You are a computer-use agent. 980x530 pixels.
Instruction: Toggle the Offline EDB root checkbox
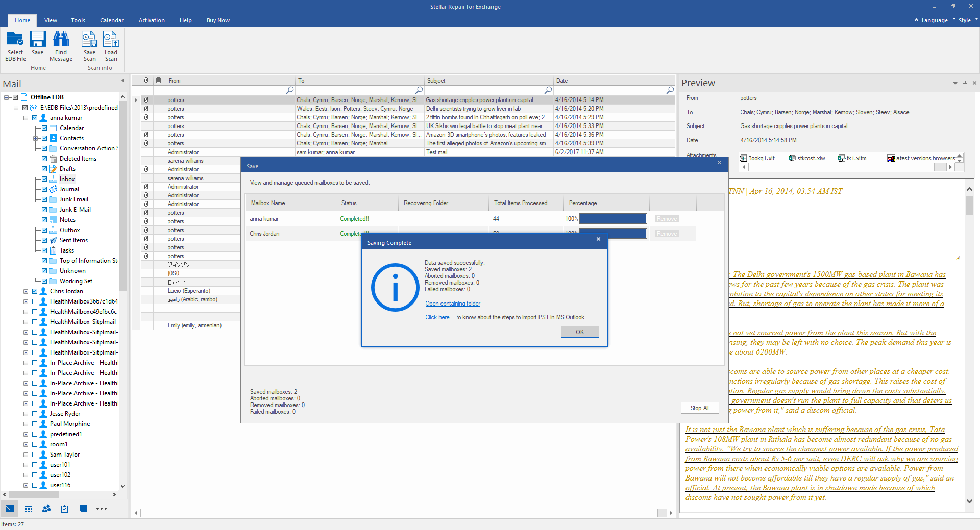point(15,97)
